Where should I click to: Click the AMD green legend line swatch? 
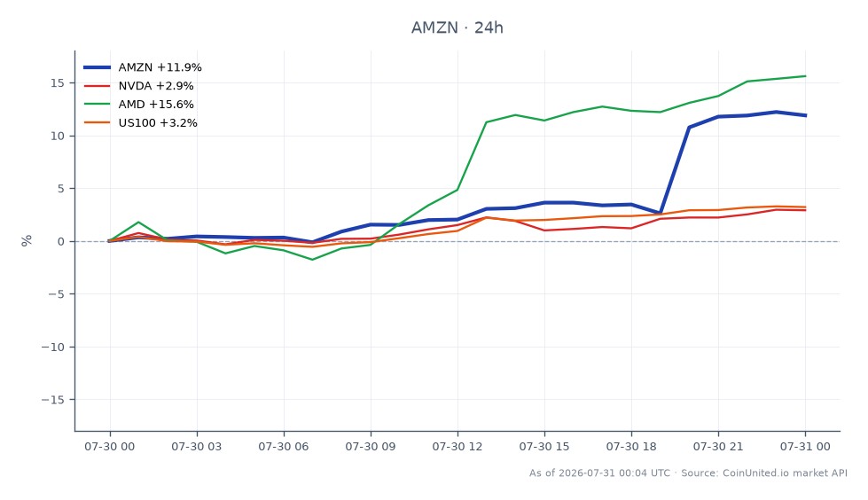click(97, 104)
